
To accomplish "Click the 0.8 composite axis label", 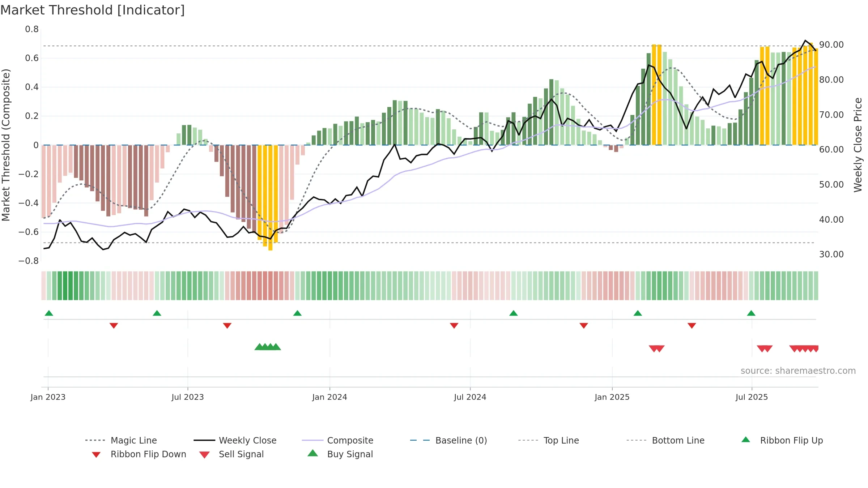I will 32,29.
